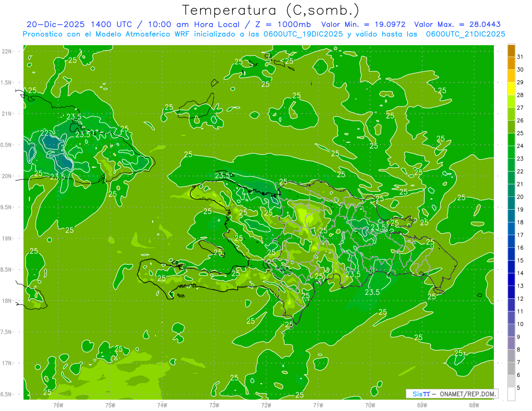Click the '76W' longitude axis label

pyautogui.click(x=58, y=405)
